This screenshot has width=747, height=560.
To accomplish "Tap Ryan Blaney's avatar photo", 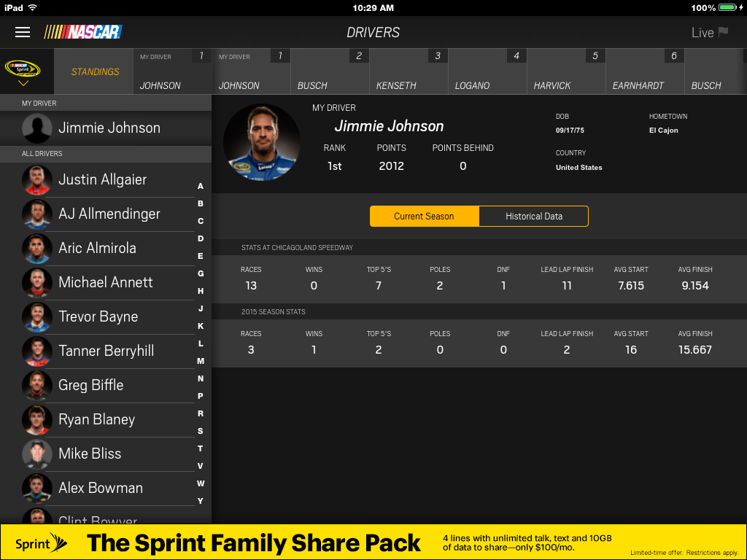I will 37,420.
